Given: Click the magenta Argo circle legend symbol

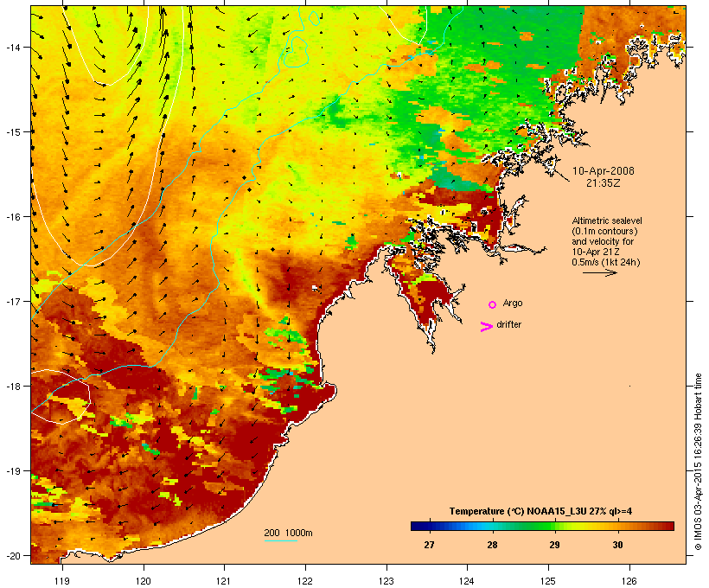Looking at the screenshot, I should [493, 304].
